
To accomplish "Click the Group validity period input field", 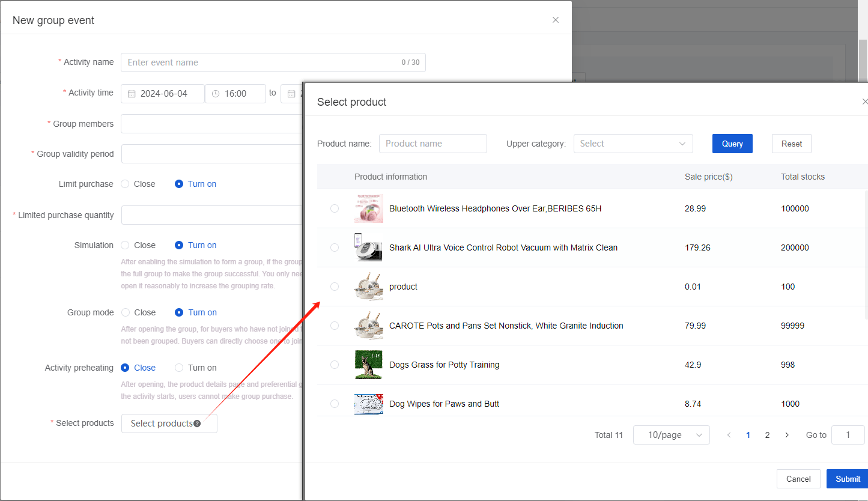I will pyautogui.click(x=211, y=154).
